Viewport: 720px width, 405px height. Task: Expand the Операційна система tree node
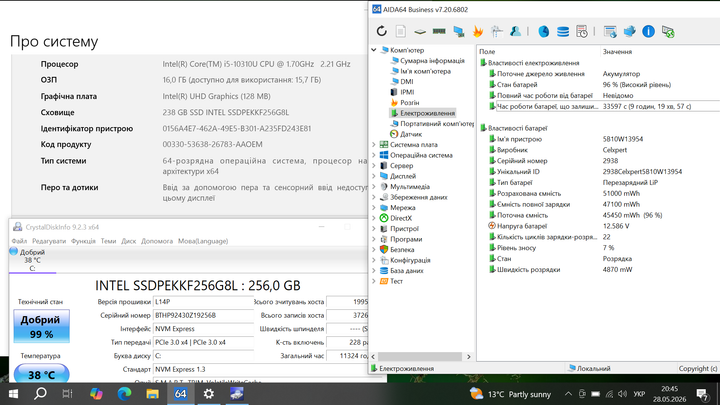point(374,155)
